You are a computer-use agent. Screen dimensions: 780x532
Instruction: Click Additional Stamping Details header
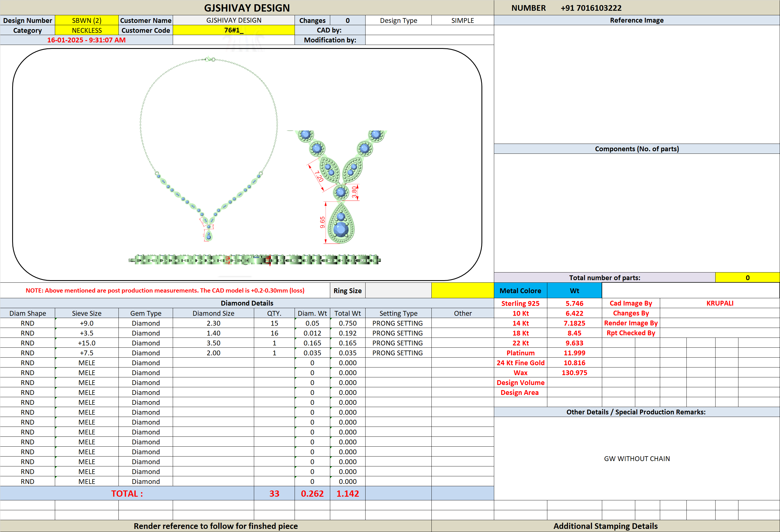click(x=606, y=526)
